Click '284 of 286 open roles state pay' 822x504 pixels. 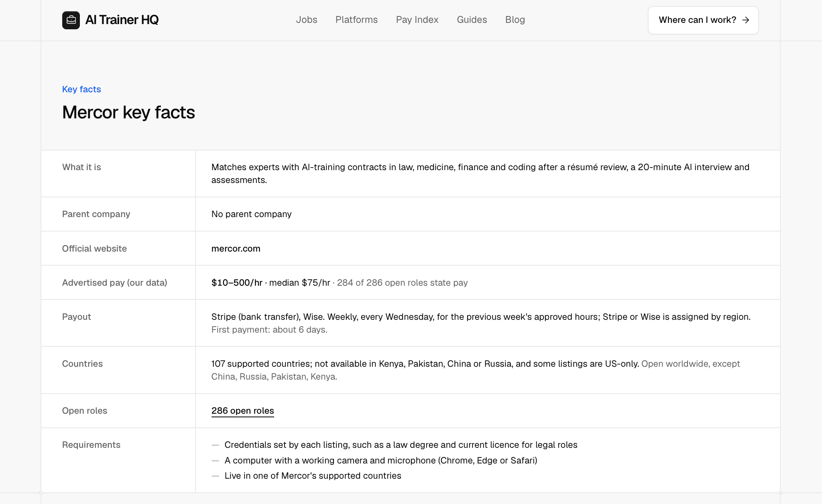point(402,282)
